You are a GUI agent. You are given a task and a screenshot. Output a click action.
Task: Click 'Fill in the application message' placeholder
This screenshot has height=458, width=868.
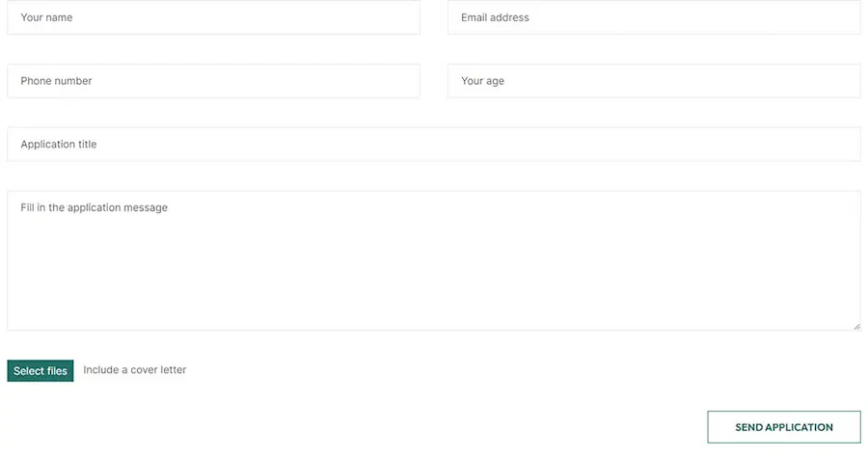(94, 207)
